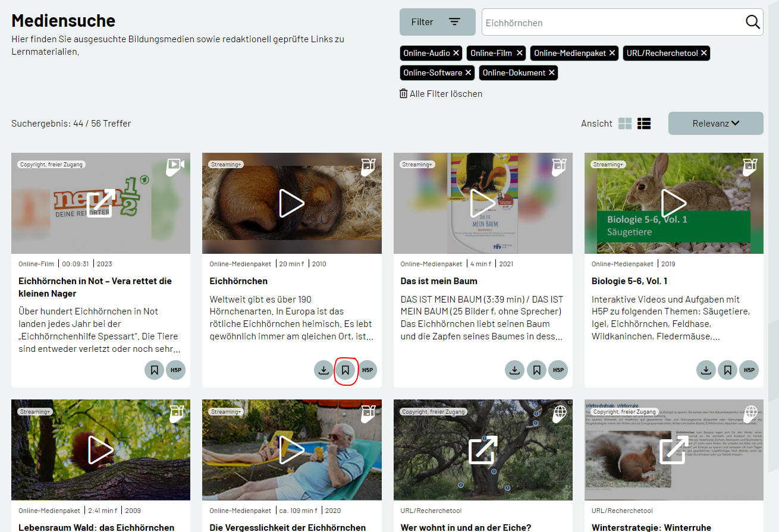Open external link on Winterstrategie: Winterruhe thumbnail
This screenshot has width=779, height=532.
pyautogui.click(x=674, y=450)
